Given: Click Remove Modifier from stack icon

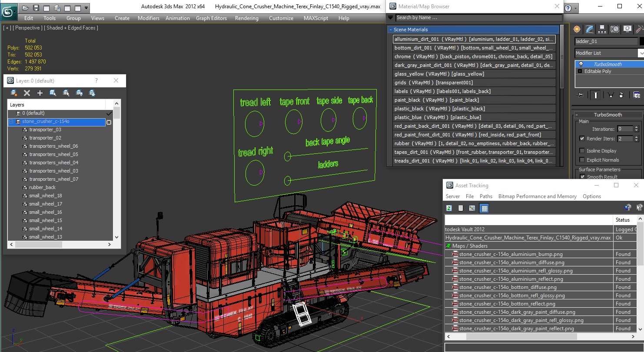Looking at the screenshot, I should click(621, 95).
